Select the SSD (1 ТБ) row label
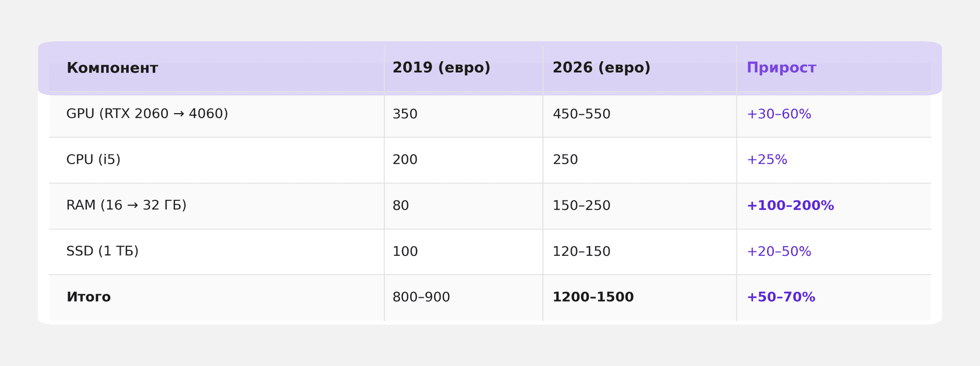Image resolution: width=980 pixels, height=366 pixels. pyautogui.click(x=102, y=251)
